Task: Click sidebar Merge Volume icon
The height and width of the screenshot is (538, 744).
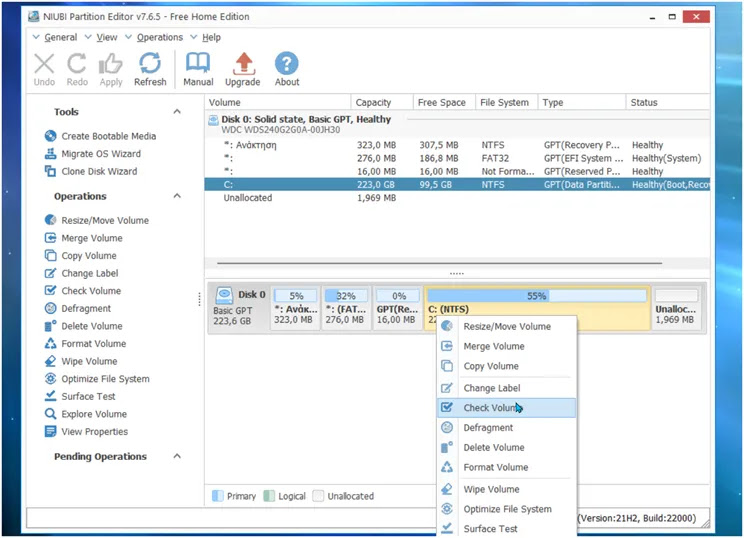Action: [x=50, y=238]
